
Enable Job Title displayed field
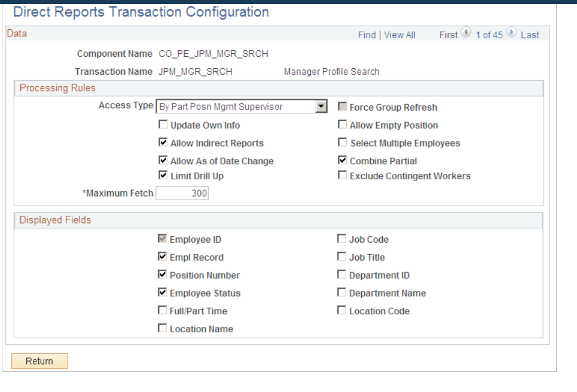click(x=341, y=257)
